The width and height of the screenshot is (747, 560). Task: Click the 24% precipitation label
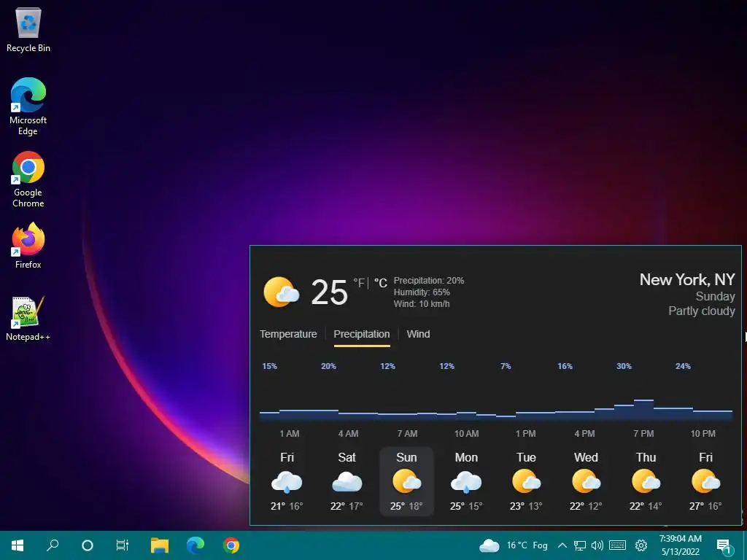[x=683, y=366]
